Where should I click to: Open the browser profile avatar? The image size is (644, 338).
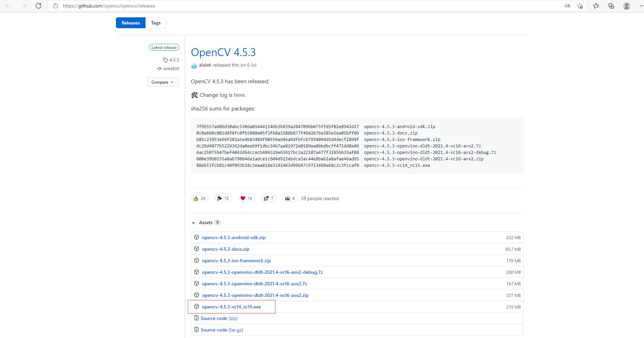(x=627, y=6)
